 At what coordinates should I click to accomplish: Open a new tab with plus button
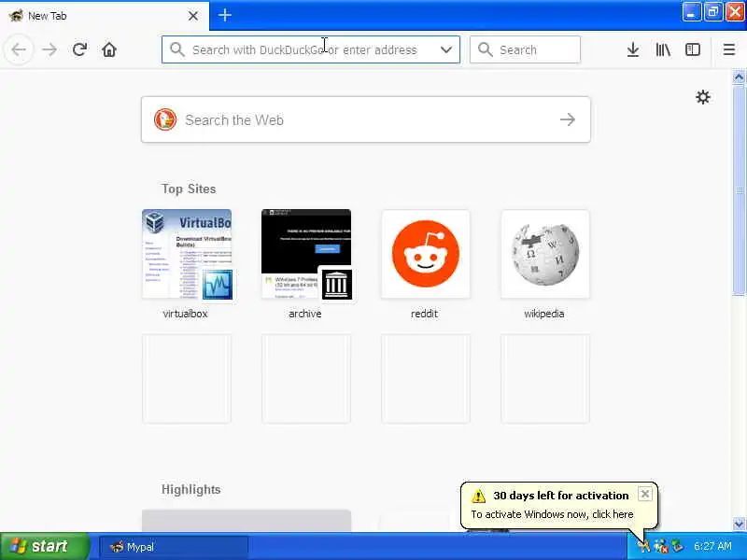click(x=225, y=15)
